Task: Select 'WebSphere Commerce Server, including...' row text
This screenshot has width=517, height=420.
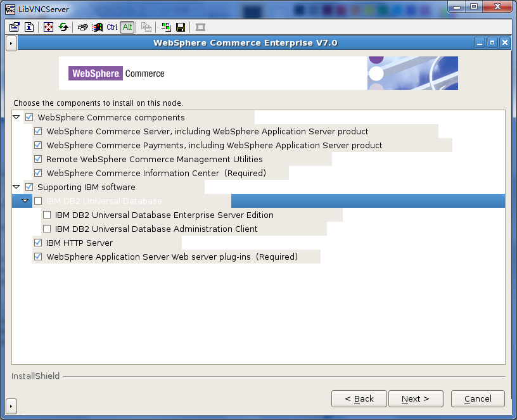Action: tap(207, 132)
